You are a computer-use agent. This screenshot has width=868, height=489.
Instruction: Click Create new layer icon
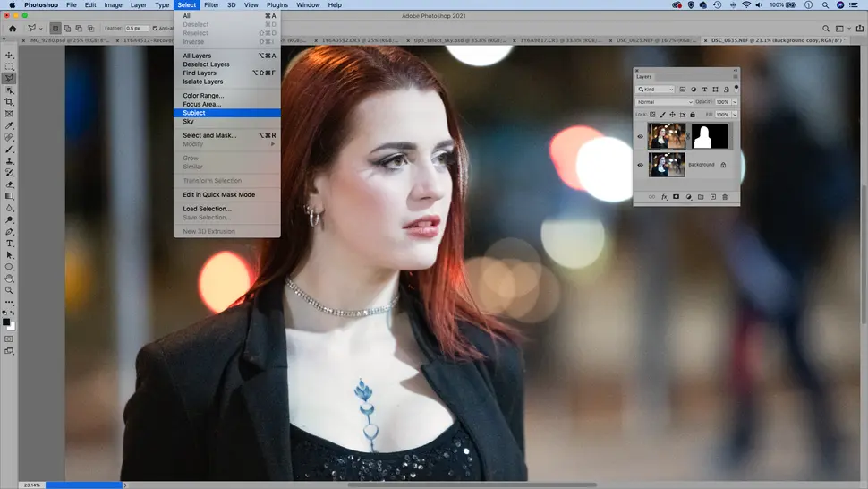713,197
